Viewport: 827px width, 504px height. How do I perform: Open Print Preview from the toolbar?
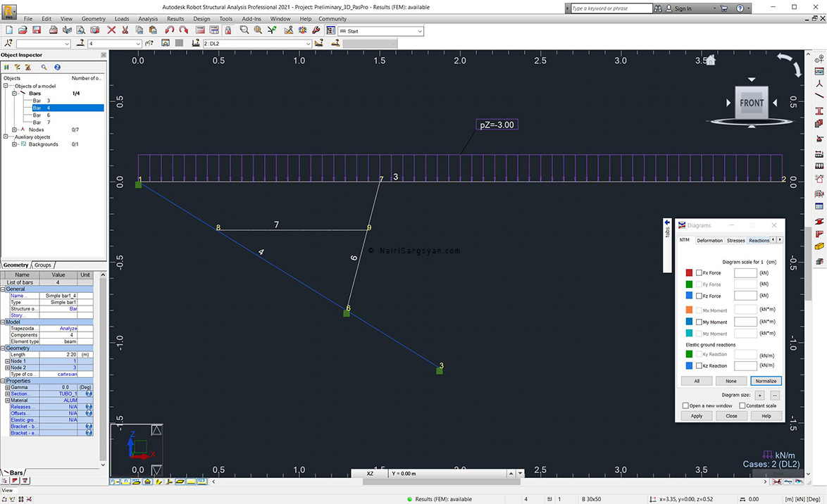pos(81,30)
